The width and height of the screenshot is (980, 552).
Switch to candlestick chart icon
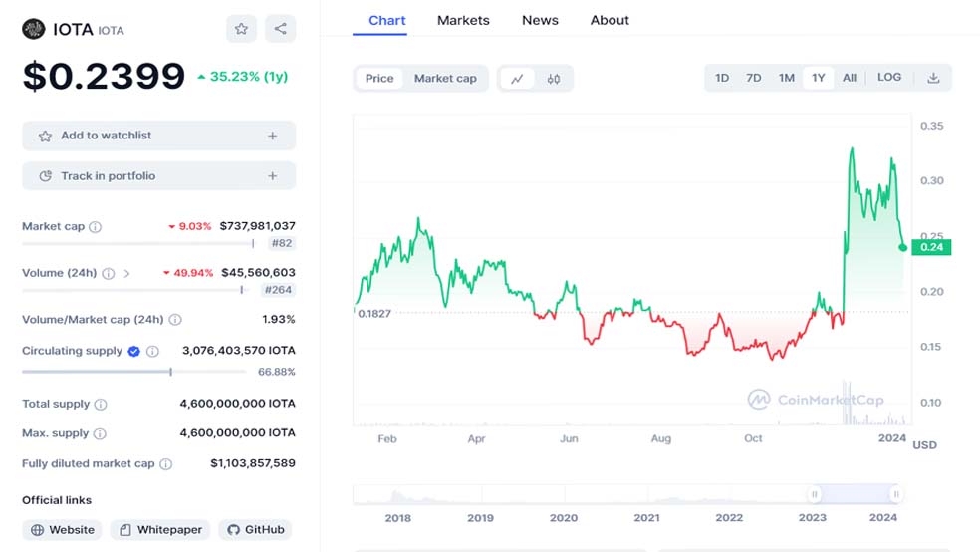click(x=554, y=79)
